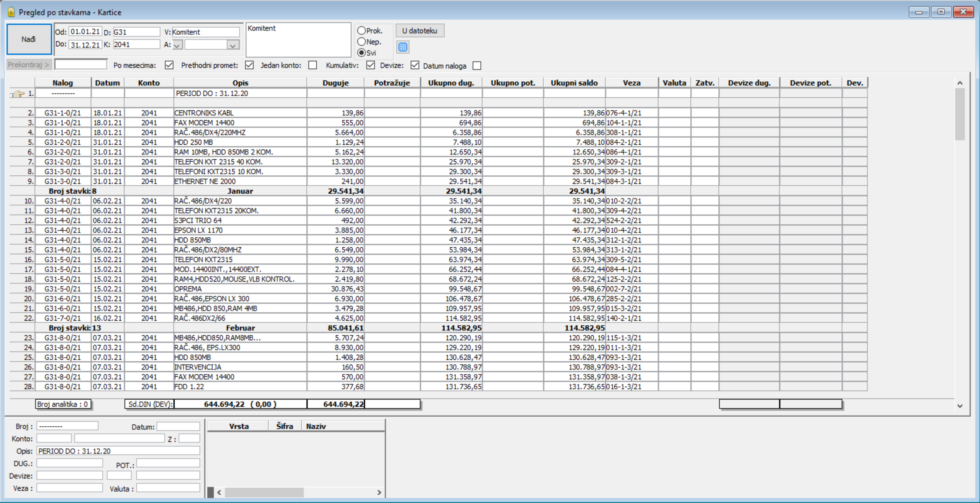
Task: Click the Februar summary row
Action: pyautogui.click(x=438, y=328)
